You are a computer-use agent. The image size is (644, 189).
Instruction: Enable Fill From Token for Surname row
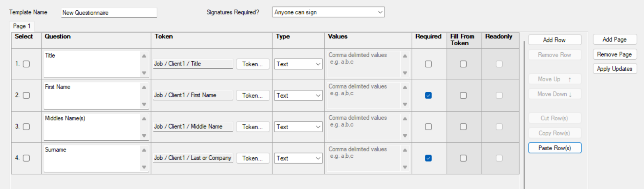(x=463, y=158)
